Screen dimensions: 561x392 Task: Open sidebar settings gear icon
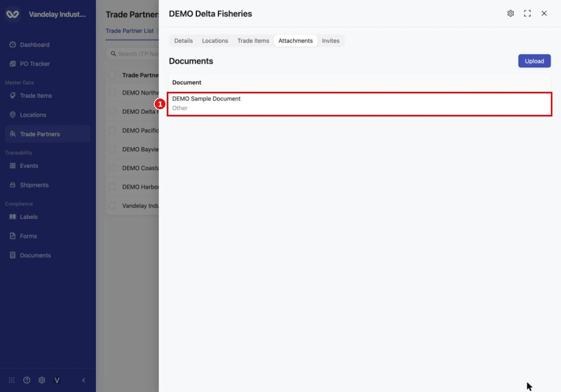click(42, 380)
